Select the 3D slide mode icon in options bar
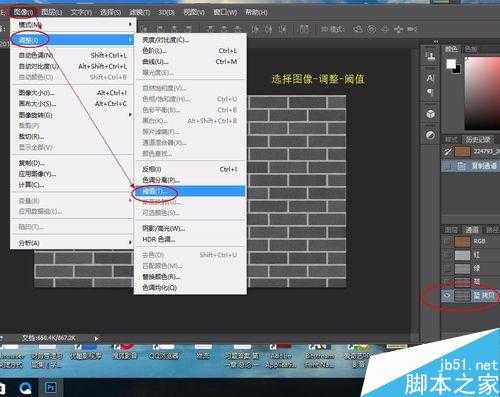 [398, 29]
